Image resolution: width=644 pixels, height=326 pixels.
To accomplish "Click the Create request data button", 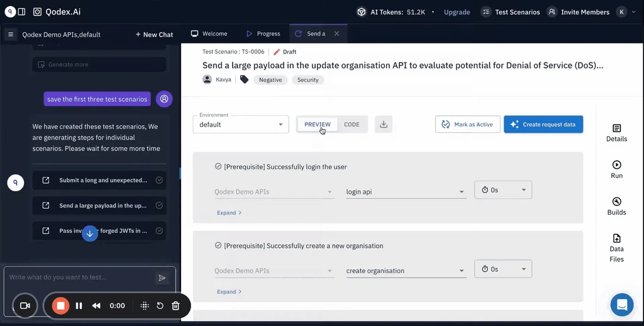I will 543,125.
